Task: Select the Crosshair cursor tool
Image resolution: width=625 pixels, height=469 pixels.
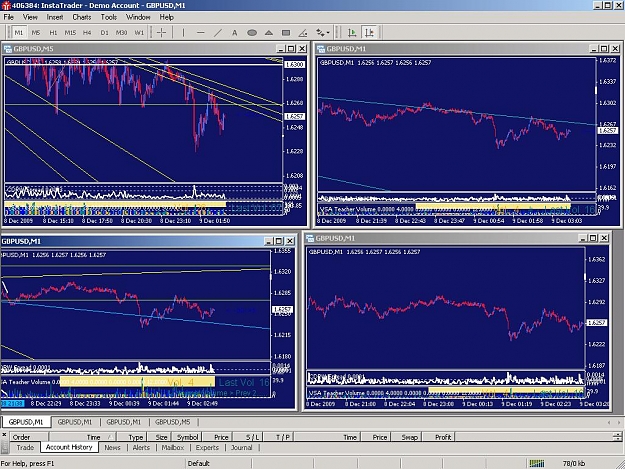Action: click(x=161, y=33)
